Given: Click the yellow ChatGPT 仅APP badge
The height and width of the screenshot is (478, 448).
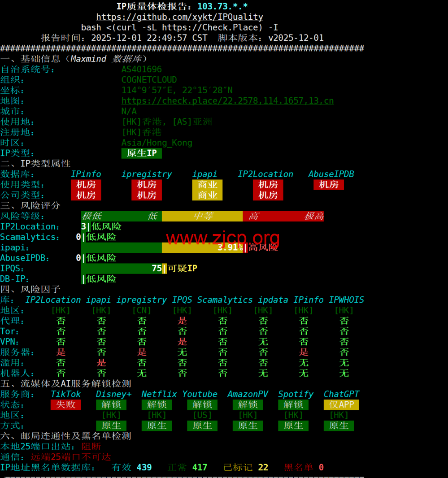Looking at the screenshot, I should pyautogui.click(x=341, y=404).
